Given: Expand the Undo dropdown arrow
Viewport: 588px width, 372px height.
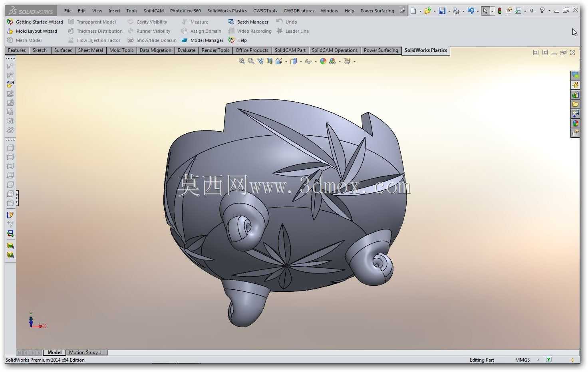Looking at the screenshot, I should pyautogui.click(x=478, y=11).
